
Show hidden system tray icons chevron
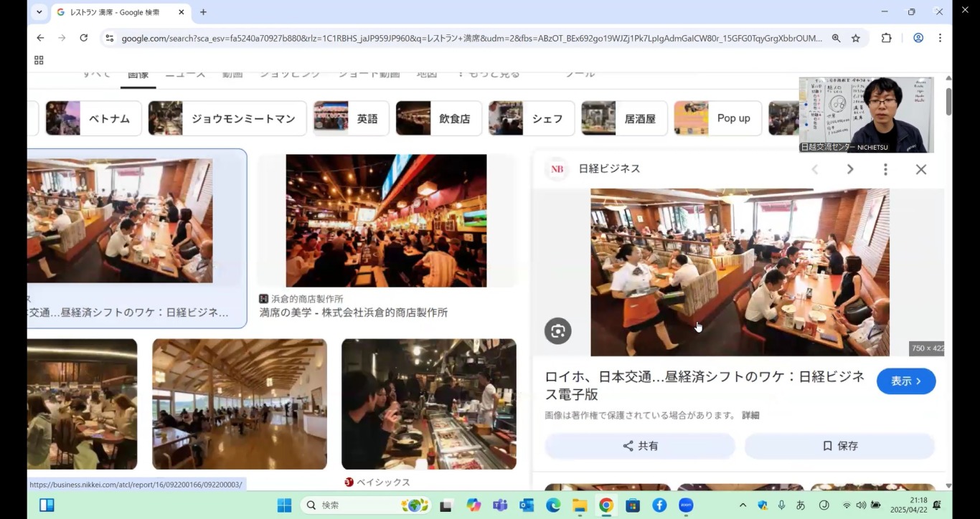[743, 505]
